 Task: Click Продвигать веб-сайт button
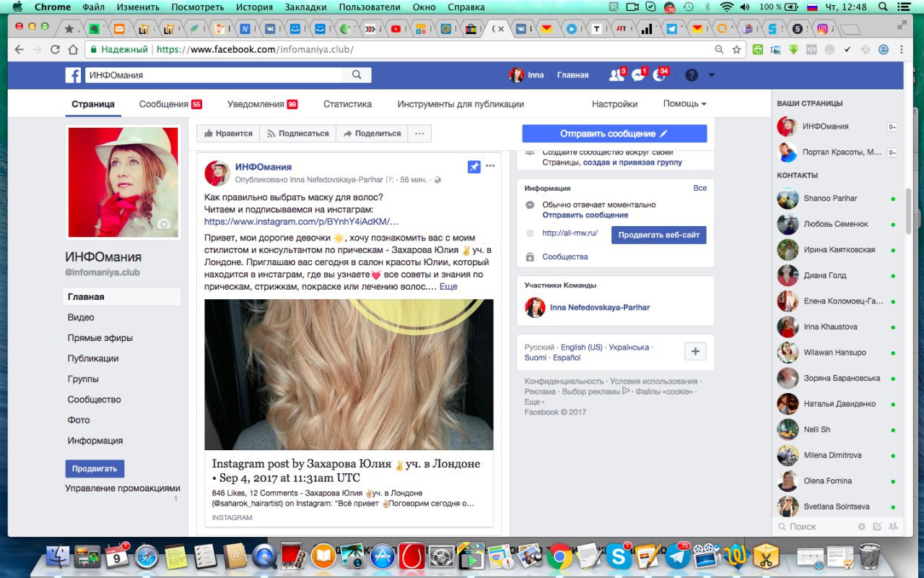pos(659,235)
